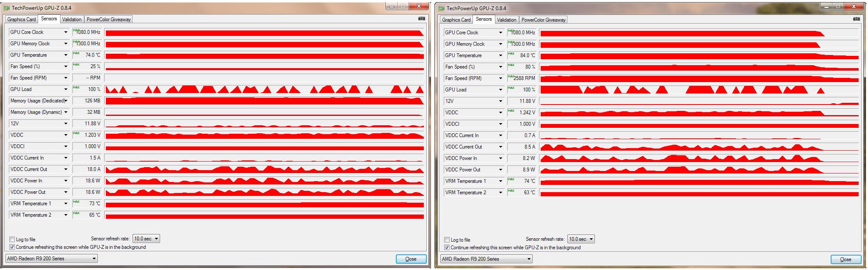
Task: Open Validation tab in left window
Action: 72,19
